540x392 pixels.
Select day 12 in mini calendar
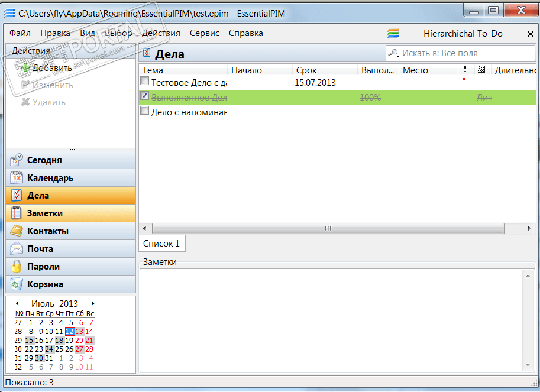[70, 331]
